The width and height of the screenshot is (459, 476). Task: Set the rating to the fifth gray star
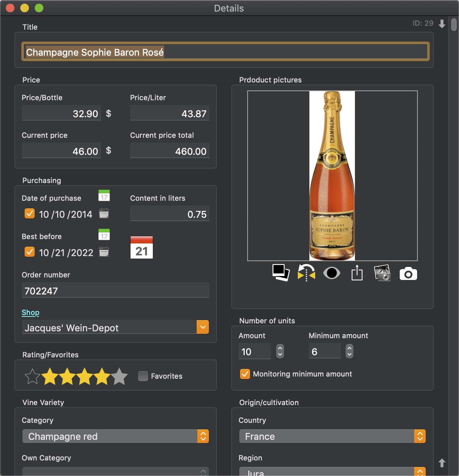pyautogui.click(x=119, y=377)
